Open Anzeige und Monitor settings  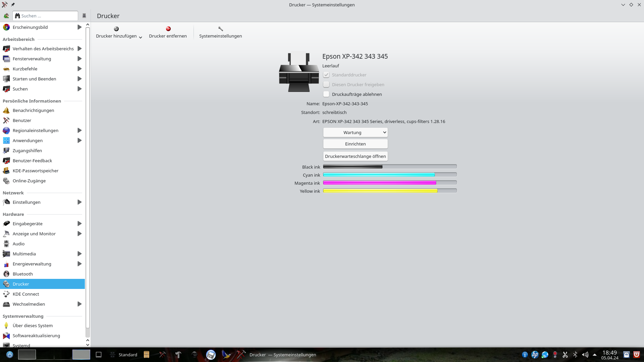[43, 234]
